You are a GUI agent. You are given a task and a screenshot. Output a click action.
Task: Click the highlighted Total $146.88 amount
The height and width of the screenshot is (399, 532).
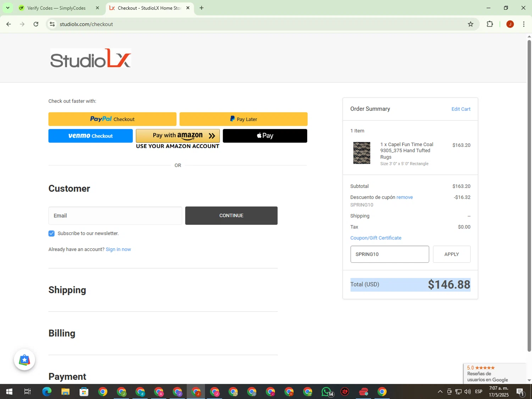coord(449,284)
